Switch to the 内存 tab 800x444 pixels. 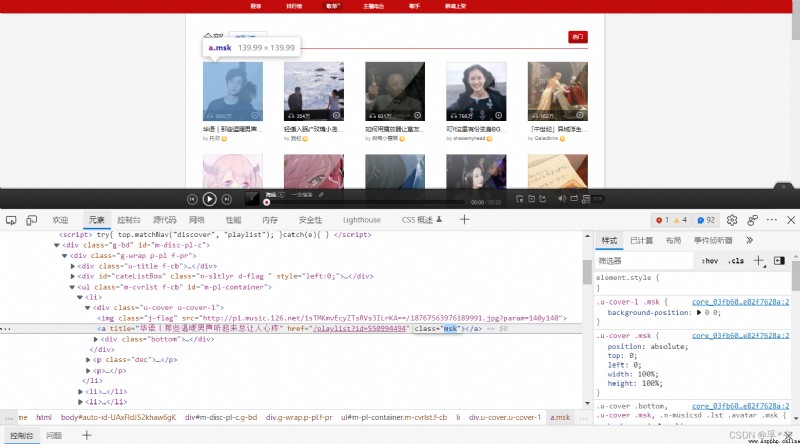(270, 220)
